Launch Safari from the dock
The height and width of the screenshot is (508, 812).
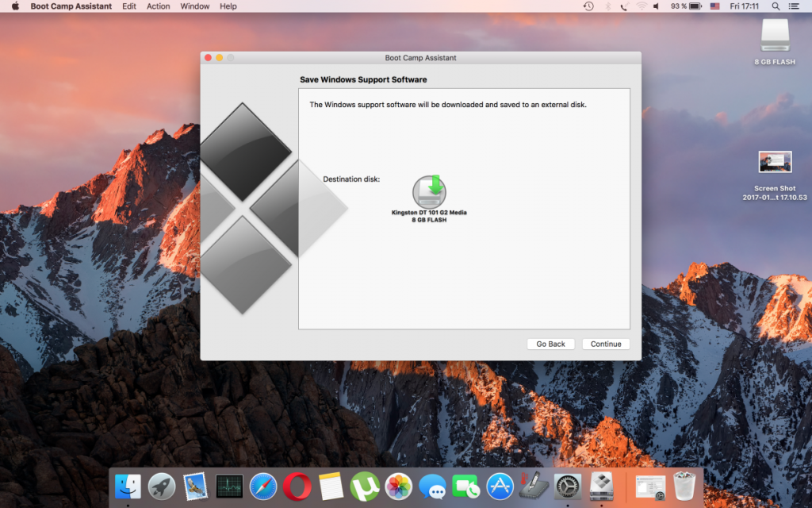[x=262, y=486]
